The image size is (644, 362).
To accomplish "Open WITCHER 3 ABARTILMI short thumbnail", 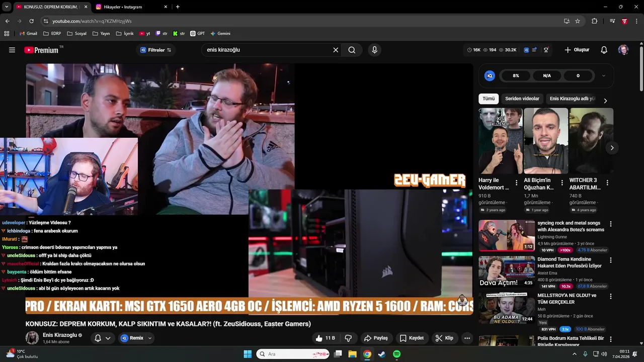I will [591, 141].
